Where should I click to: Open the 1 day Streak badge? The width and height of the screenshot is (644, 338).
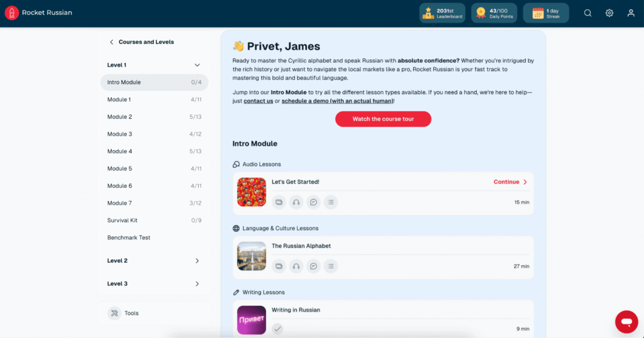point(546,13)
